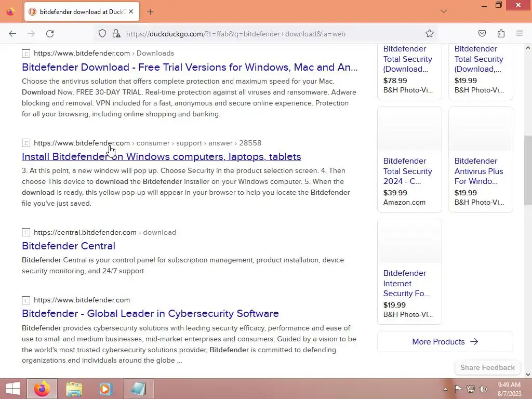Screen dimensions: 532x399
Task: Bookmark this page with the star icon
Action: pos(430,34)
